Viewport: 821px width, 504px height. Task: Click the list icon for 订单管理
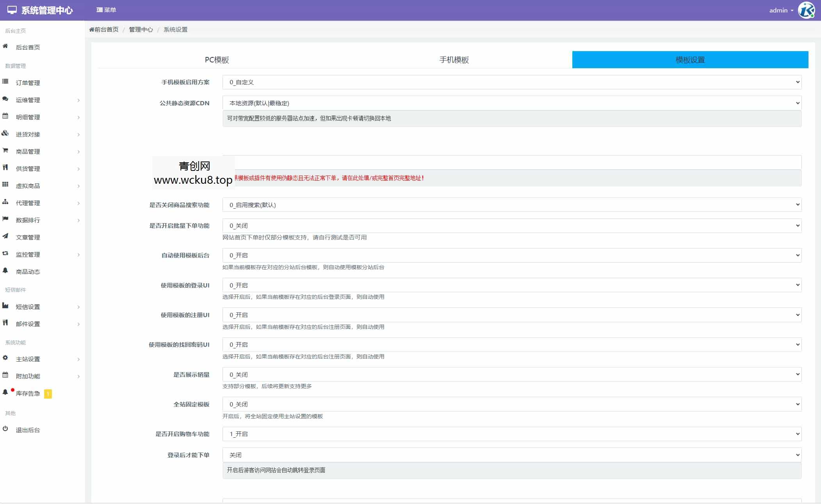[5, 82]
